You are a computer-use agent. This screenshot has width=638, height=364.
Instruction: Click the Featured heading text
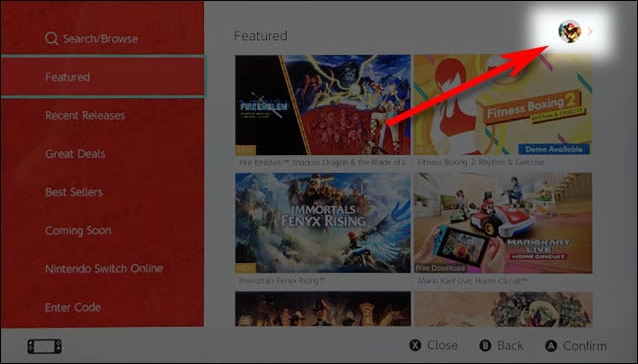coord(260,35)
